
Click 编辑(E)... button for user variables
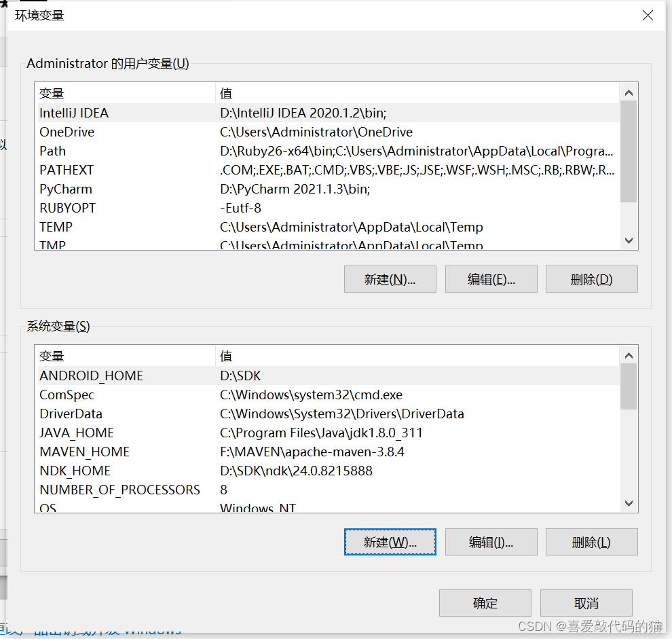(x=491, y=279)
